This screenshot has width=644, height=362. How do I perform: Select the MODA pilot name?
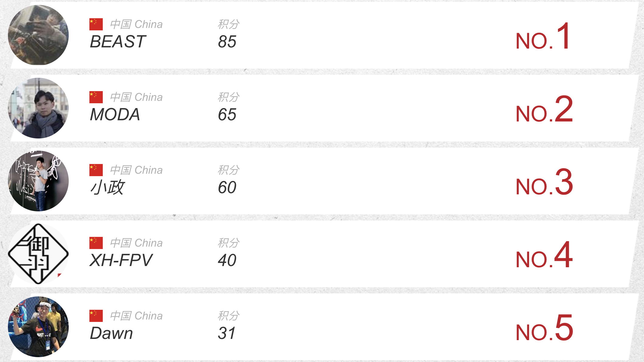(115, 114)
